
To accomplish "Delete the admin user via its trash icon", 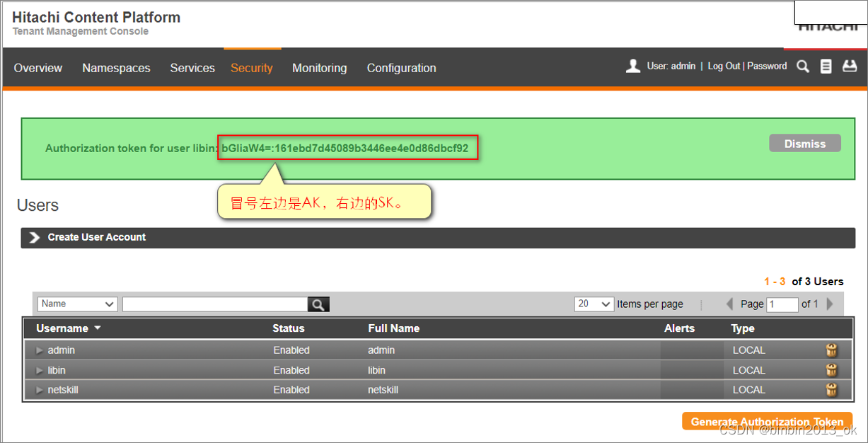I will pos(831,350).
